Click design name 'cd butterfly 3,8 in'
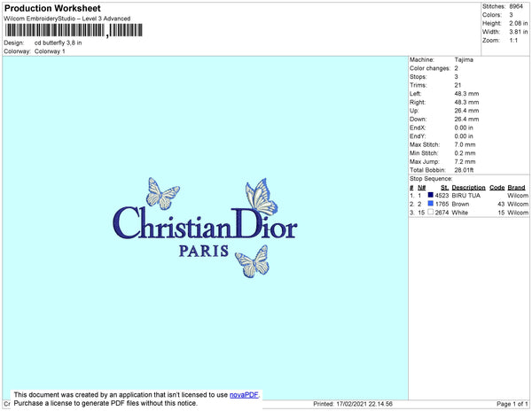 (58, 43)
